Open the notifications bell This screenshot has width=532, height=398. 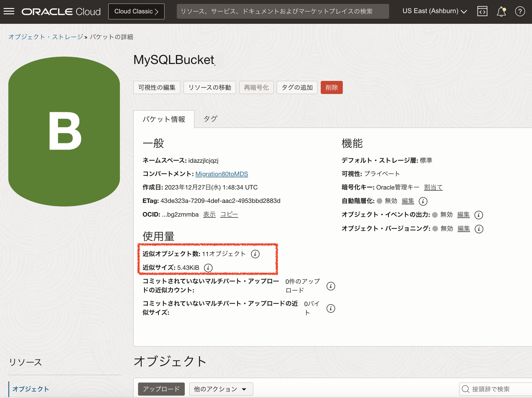(x=501, y=11)
